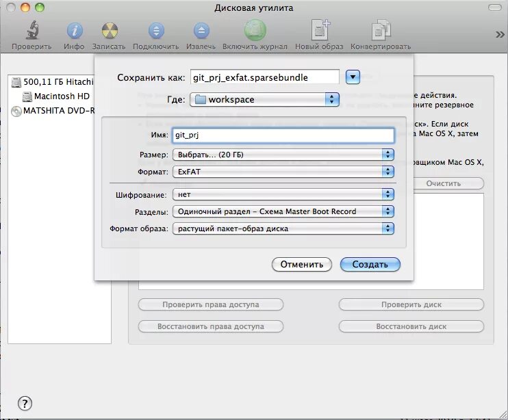Click Восстановить права доступа button

pyautogui.click(x=211, y=326)
